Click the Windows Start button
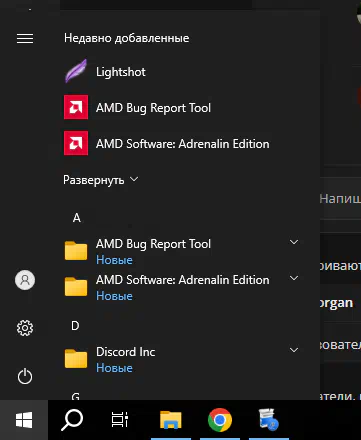The image size is (361, 440). [24, 420]
